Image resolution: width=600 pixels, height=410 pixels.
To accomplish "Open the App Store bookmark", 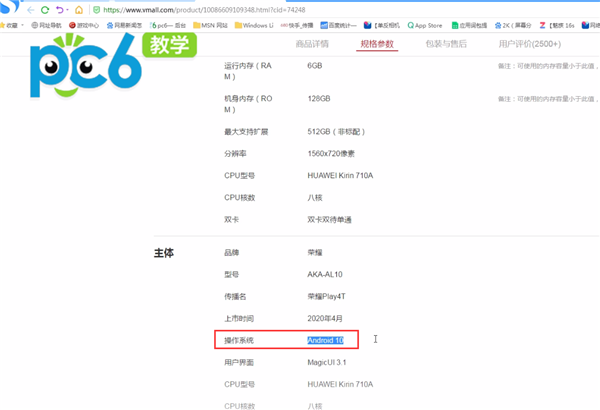I will 425,25.
